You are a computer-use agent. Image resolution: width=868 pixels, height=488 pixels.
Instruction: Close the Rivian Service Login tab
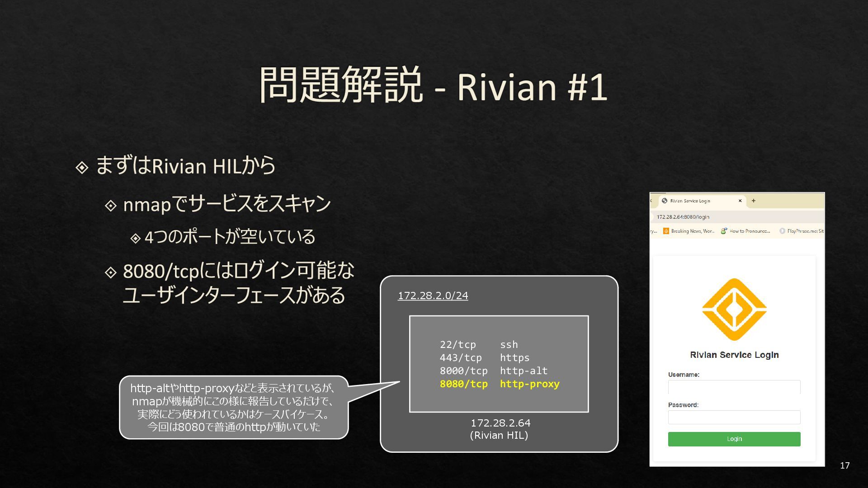pos(740,201)
